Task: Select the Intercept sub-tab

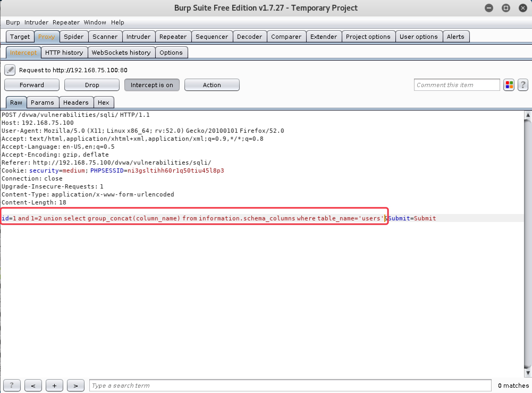Action: (23, 53)
